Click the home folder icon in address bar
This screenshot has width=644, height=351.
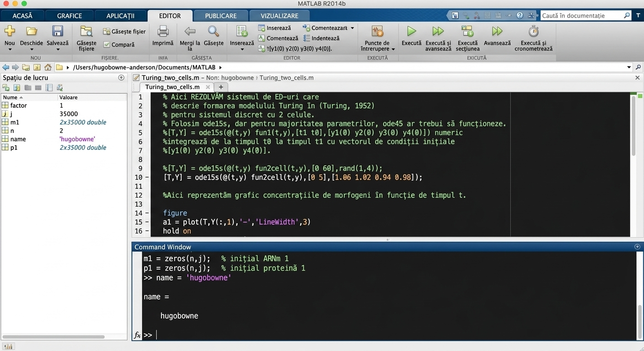pos(48,67)
